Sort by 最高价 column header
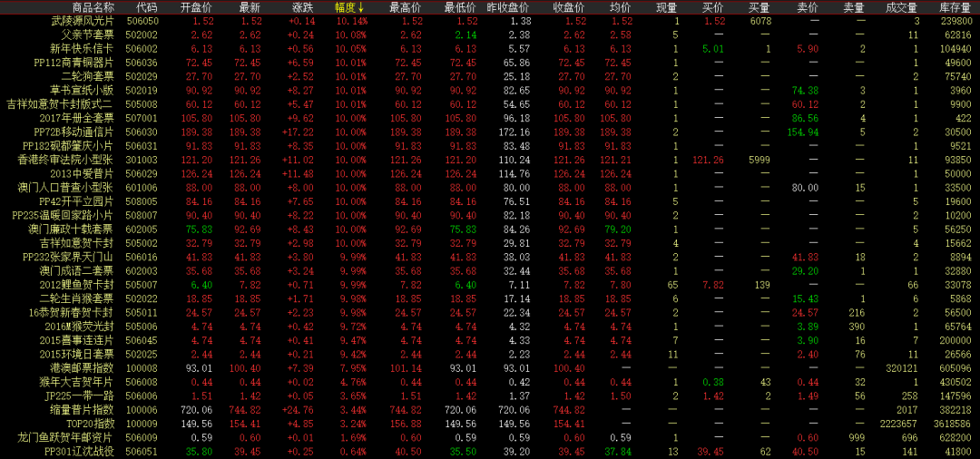 pos(405,7)
